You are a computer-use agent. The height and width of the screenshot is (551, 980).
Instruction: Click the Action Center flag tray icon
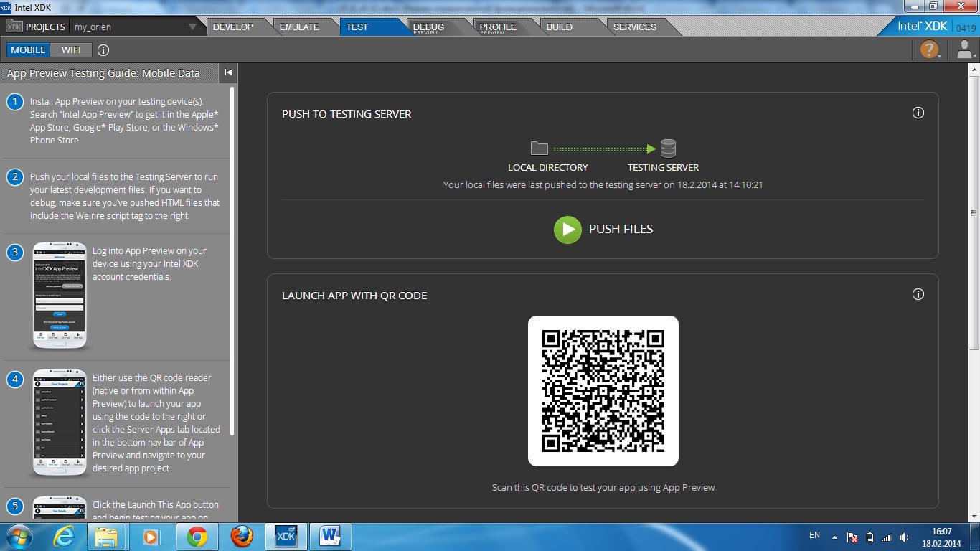point(852,537)
